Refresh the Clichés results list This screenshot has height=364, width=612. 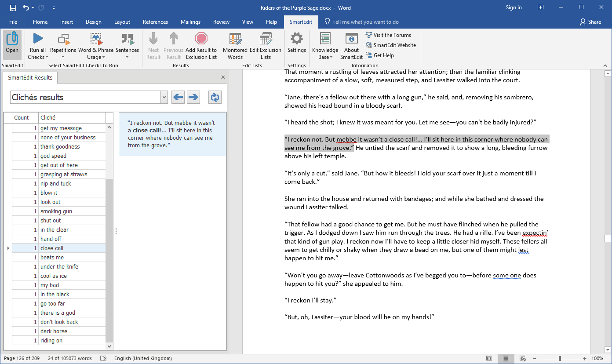[215, 97]
